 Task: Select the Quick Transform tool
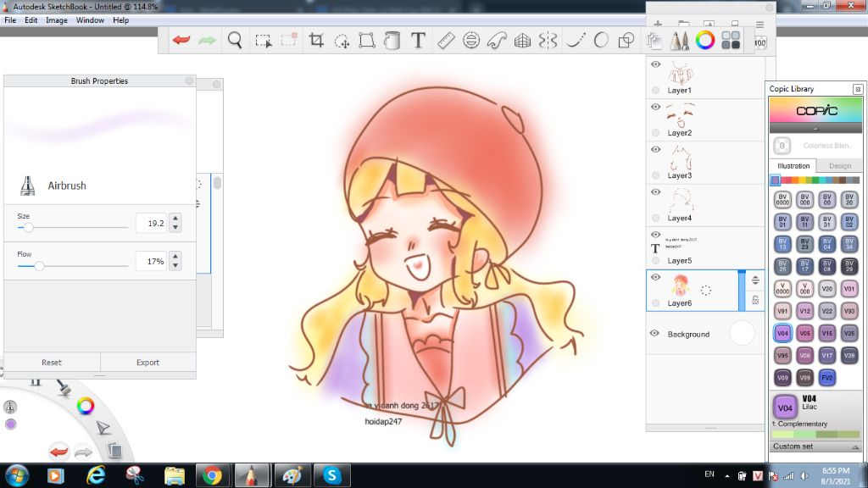[x=342, y=41]
